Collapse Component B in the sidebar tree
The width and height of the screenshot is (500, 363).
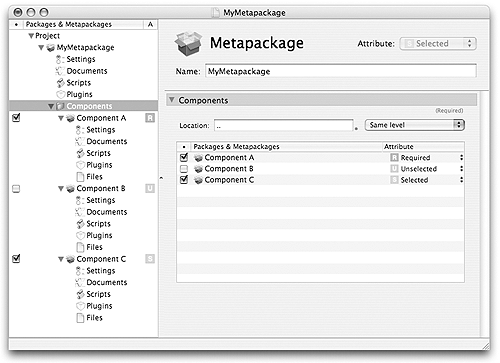61,189
